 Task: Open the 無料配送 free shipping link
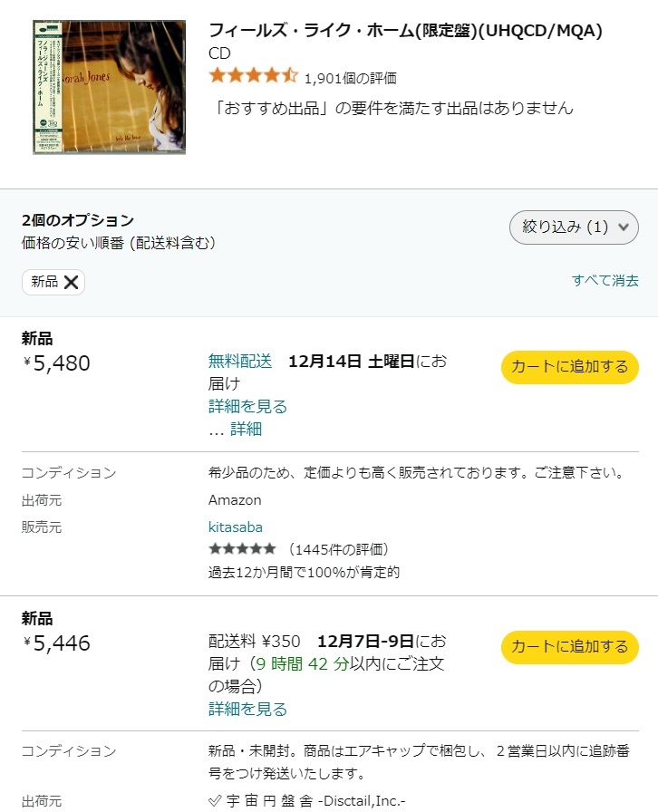tap(240, 361)
